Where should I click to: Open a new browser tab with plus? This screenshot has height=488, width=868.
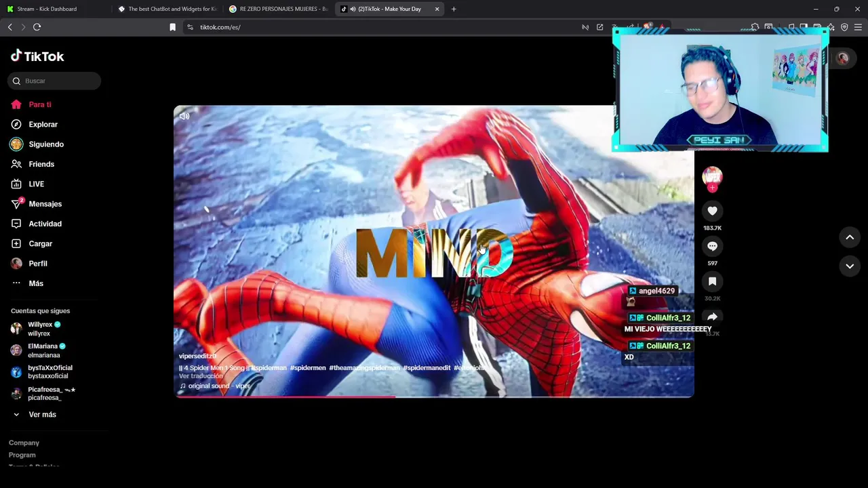tap(454, 9)
